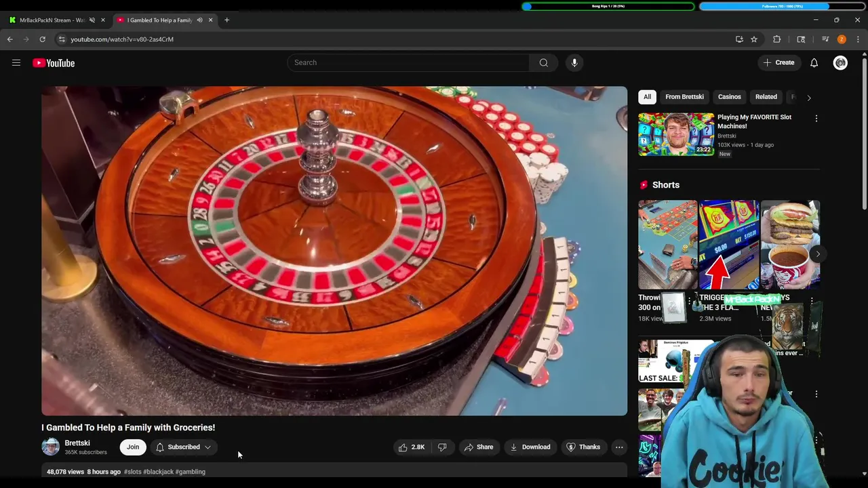
Task: Click the browser address bar URL
Action: pyautogui.click(x=122, y=39)
